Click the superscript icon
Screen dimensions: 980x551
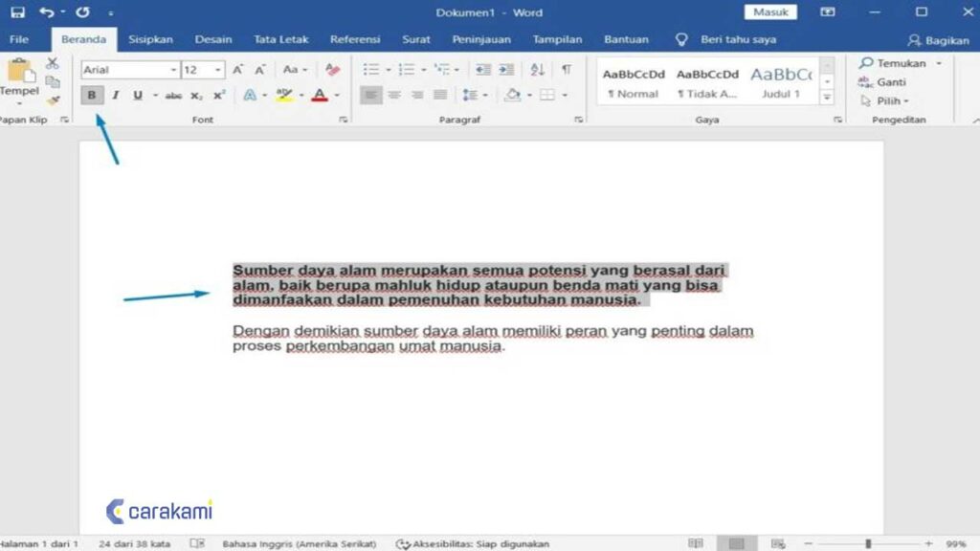click(218, 94)
